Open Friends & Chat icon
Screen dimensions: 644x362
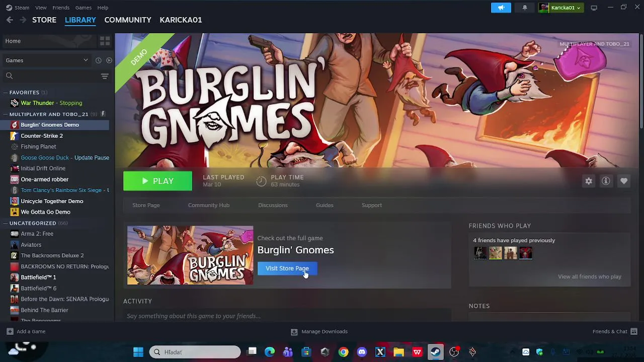pyautogui.click(x=634, y=331)
